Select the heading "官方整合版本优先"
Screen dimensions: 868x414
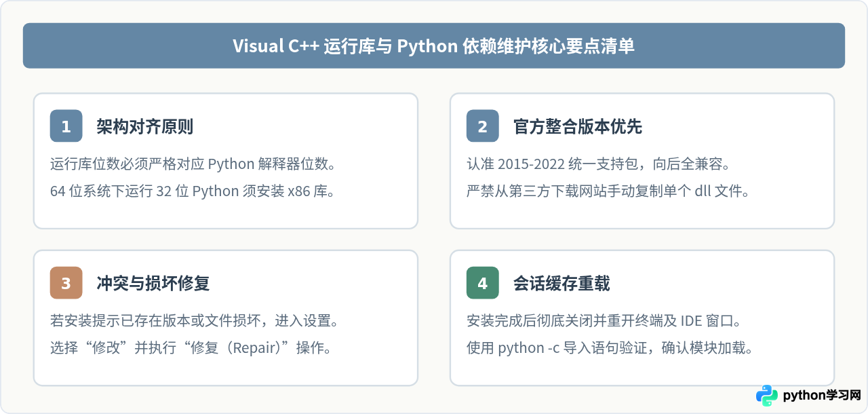(x=578, y=127)
